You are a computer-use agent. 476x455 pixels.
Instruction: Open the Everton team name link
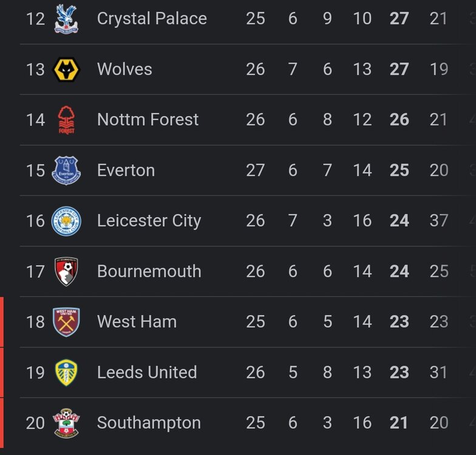126,170
